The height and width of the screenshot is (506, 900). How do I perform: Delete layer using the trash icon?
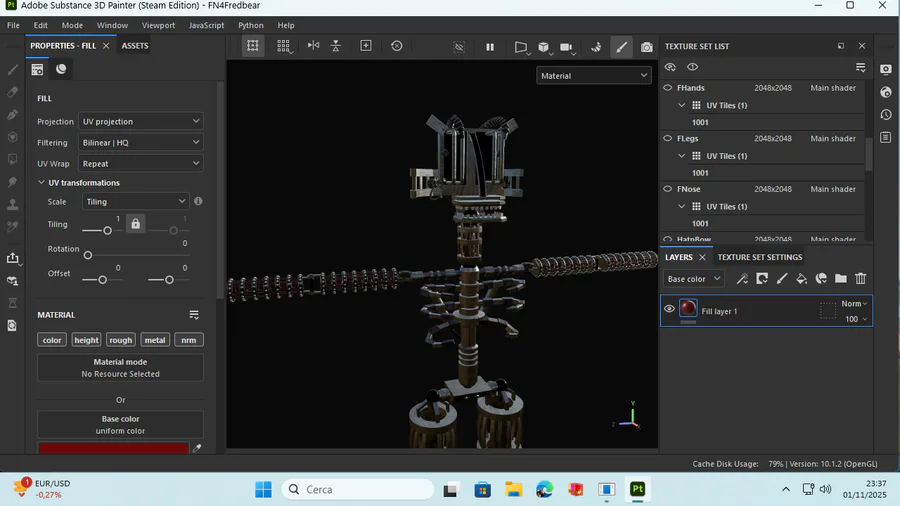point(860,279)
